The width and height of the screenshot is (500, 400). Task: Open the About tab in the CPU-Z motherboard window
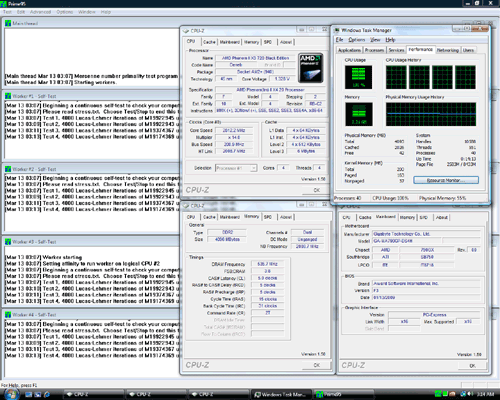point(442,217)
